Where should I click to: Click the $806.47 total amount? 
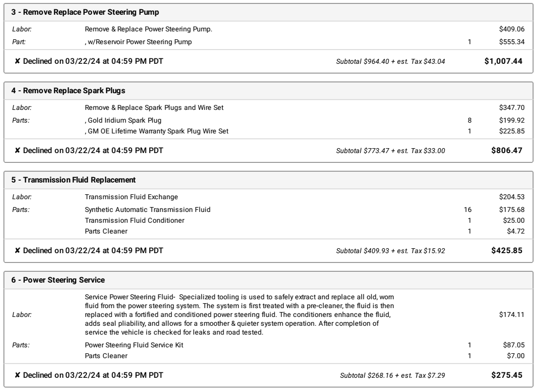(507, 151)
